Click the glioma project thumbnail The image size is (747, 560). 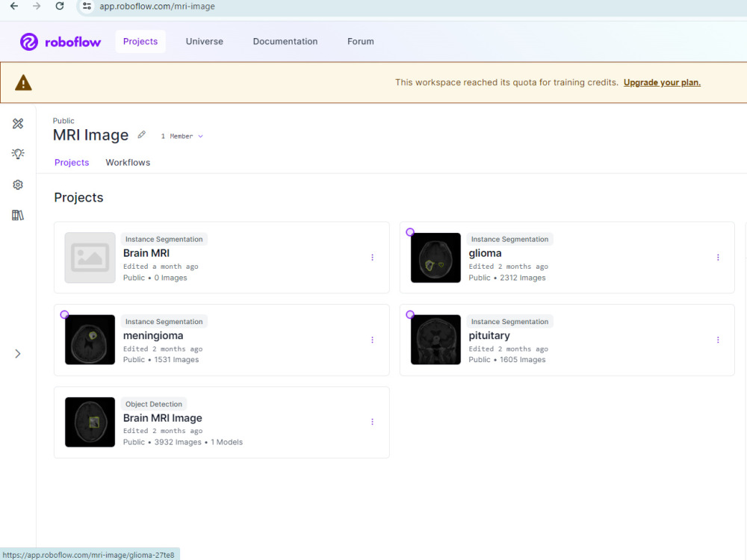[x=436, y=258]
